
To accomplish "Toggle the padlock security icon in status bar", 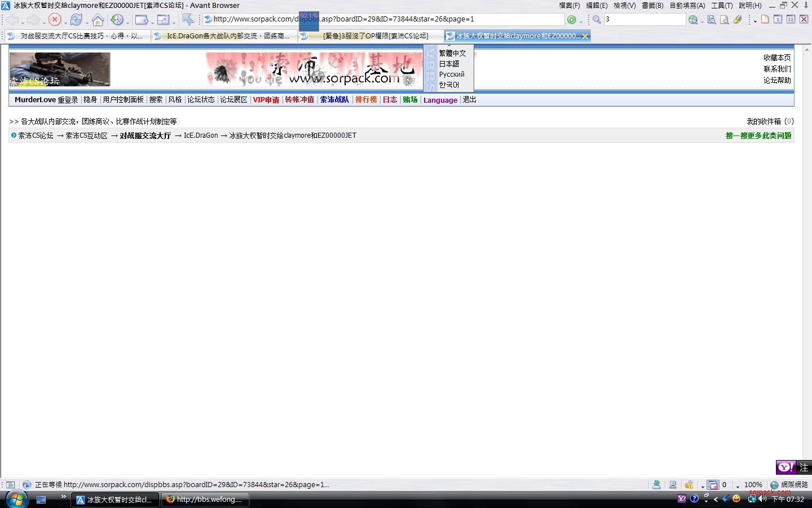I will (x=689, y=485).
